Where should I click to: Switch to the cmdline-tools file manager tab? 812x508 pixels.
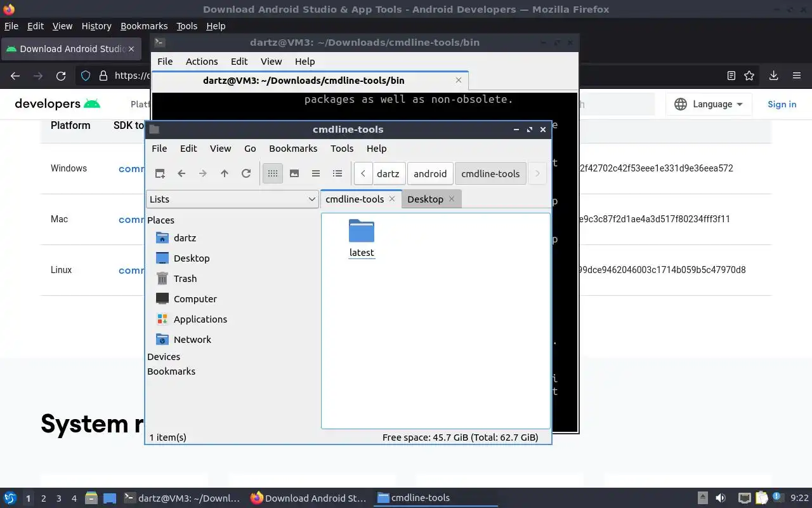tap(355, 199)
